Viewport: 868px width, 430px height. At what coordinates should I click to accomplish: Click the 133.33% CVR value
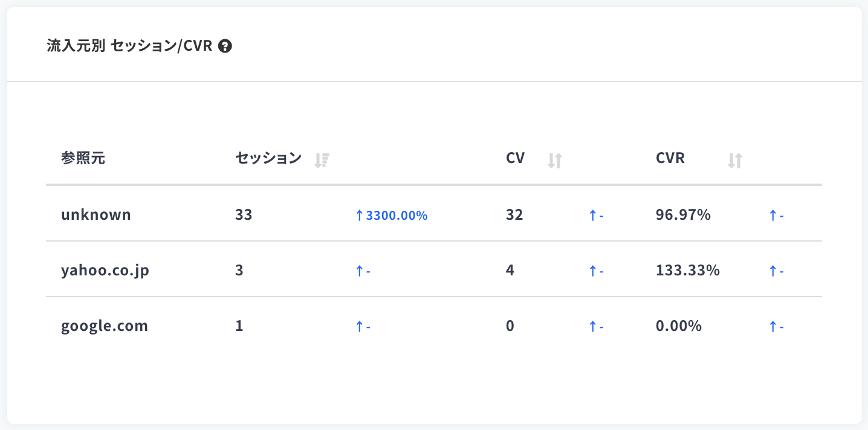pyautogui.click(x=688, y=270)
